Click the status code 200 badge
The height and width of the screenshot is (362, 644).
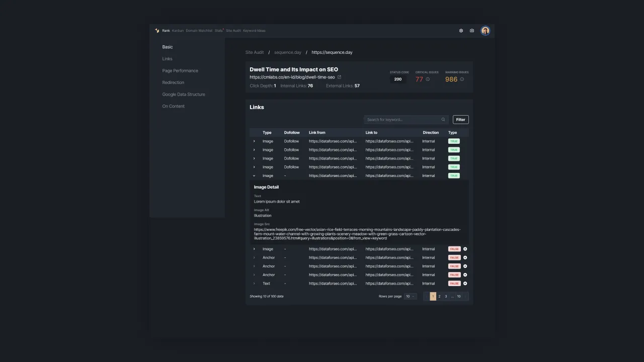398,79
